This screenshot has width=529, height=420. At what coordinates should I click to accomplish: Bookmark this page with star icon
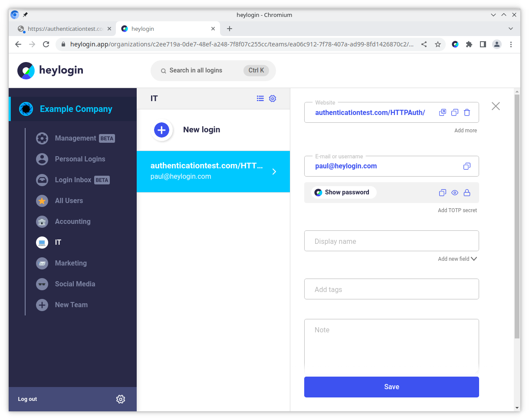pos(438,44)
